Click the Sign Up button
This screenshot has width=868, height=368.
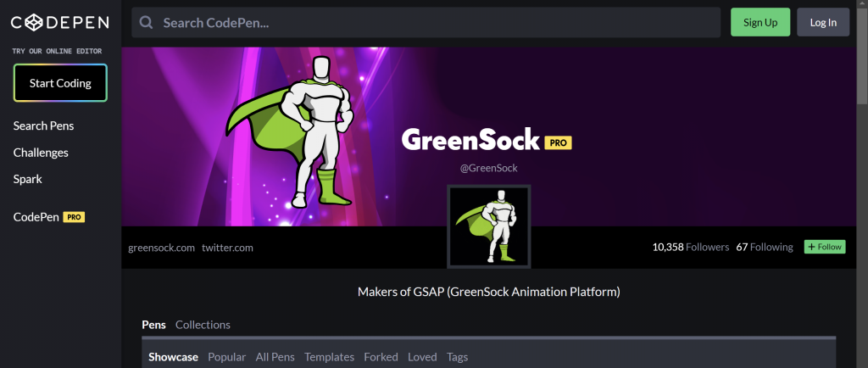pyautogui.click(x=760, y=22)
